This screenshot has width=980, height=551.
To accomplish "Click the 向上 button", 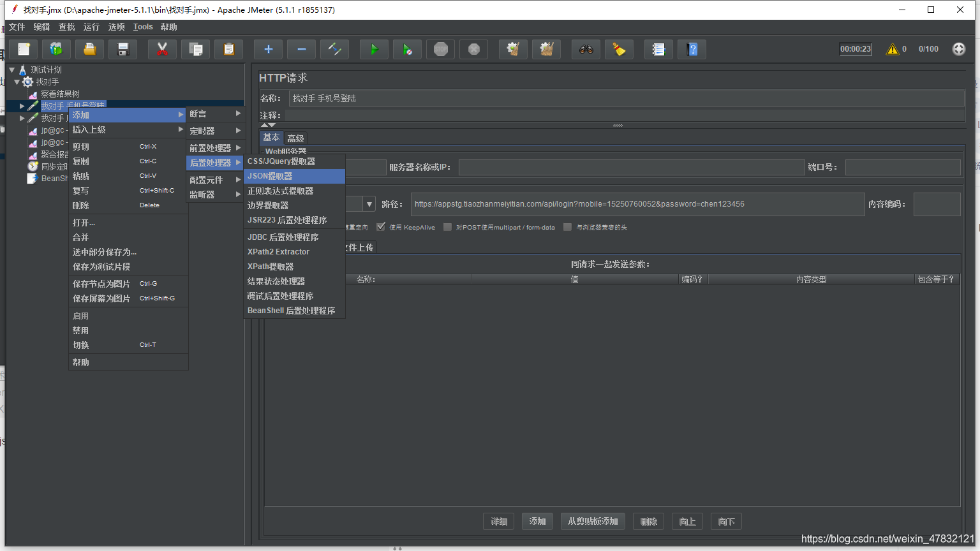I will click(x=687, y=522).
